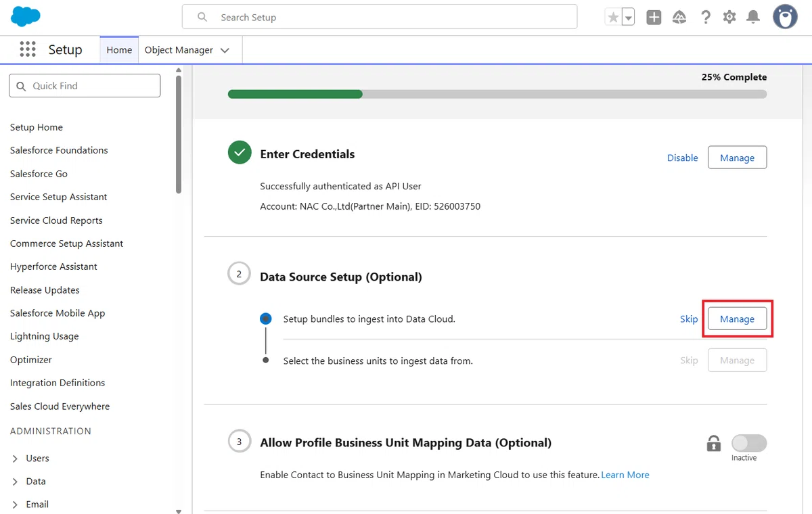Open the Learn More link
This screenshot has height=514, width=812.
(625, 475)
